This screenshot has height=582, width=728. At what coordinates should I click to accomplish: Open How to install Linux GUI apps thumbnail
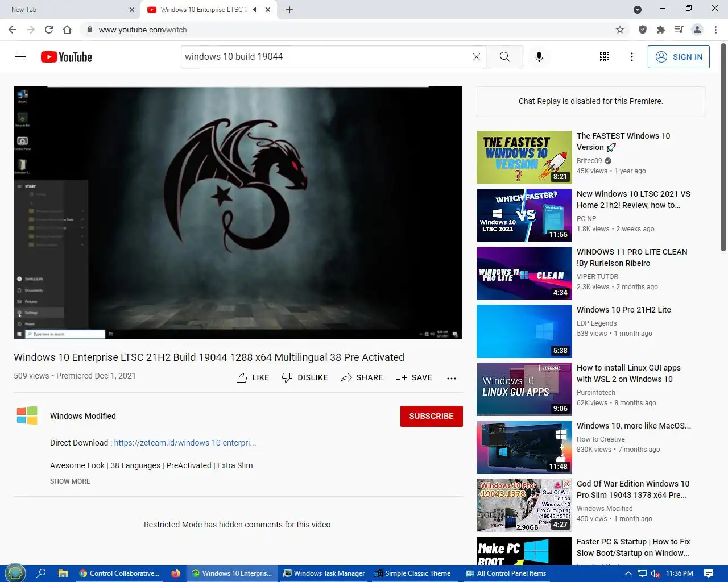[524, 389]
